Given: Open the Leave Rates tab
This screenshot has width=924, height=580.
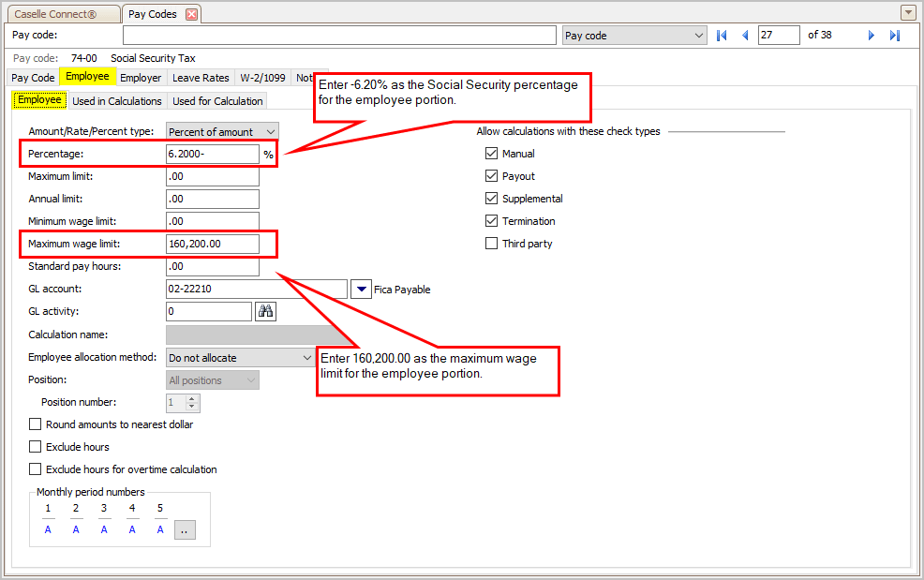Looking at the screenshot, I should (x=201, y=78).
